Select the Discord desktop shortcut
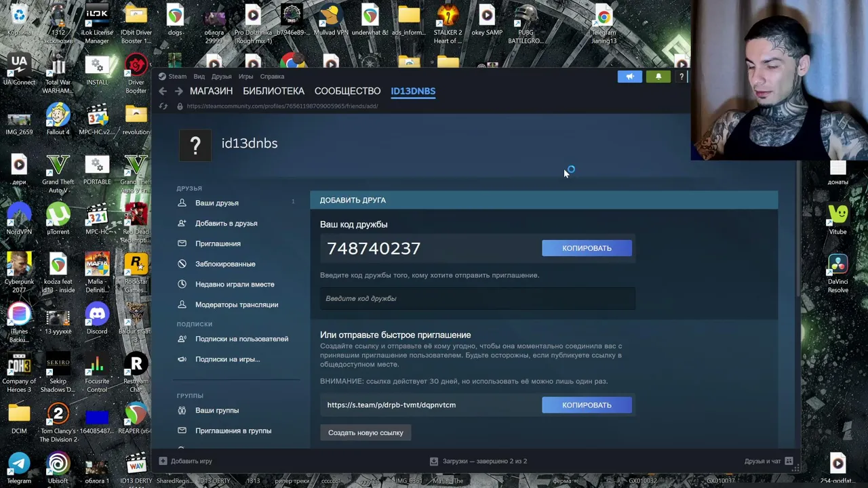 [x=97, y=319]
